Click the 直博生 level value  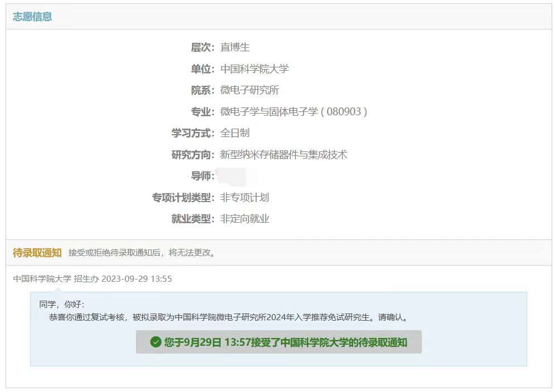235,47
